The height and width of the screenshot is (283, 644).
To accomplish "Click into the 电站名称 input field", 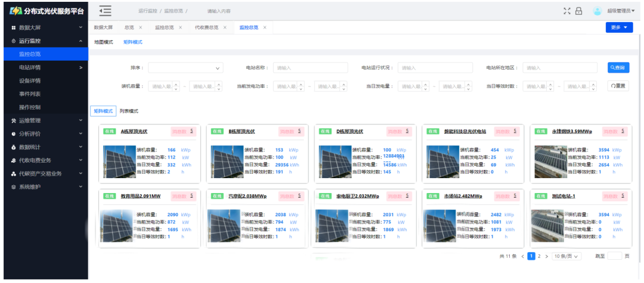I will (311, 68).
